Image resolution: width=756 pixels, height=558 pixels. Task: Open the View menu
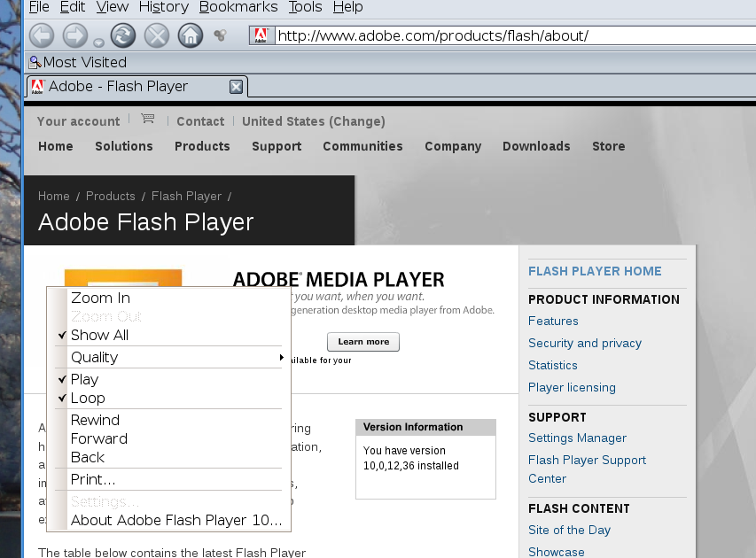tap(113, 7)
